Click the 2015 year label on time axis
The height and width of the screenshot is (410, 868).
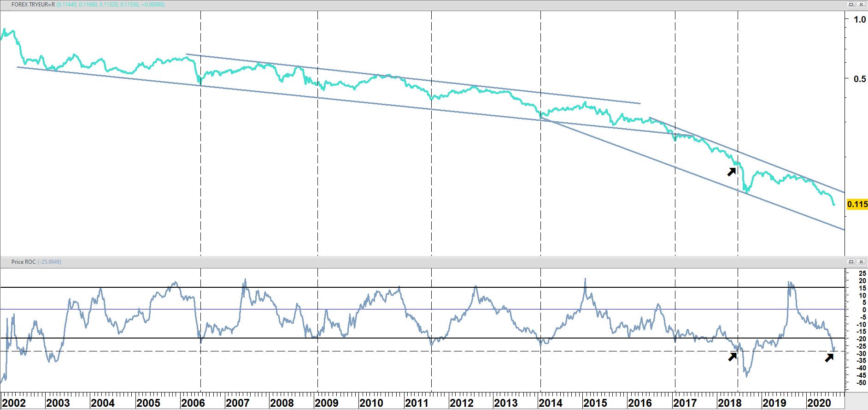(595, 403)
